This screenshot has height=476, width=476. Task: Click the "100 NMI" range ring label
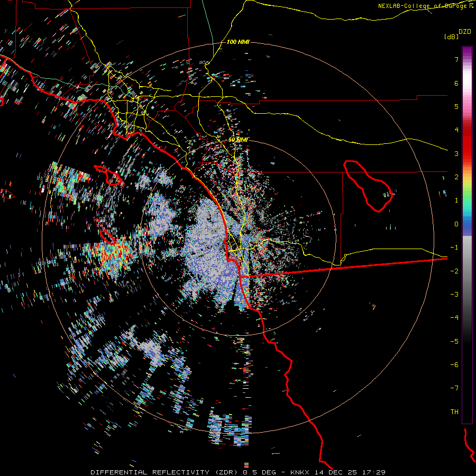[x=238, y=42]
